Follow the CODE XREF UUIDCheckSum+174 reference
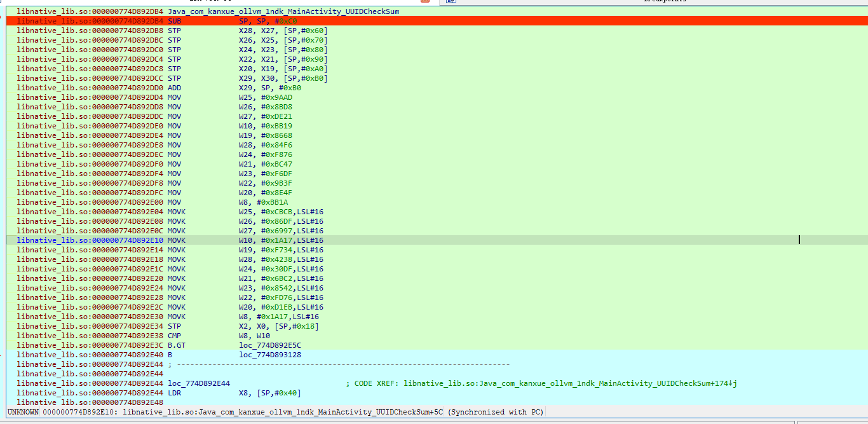Viewport: 868px width, 424px height. tap(570, 383)
